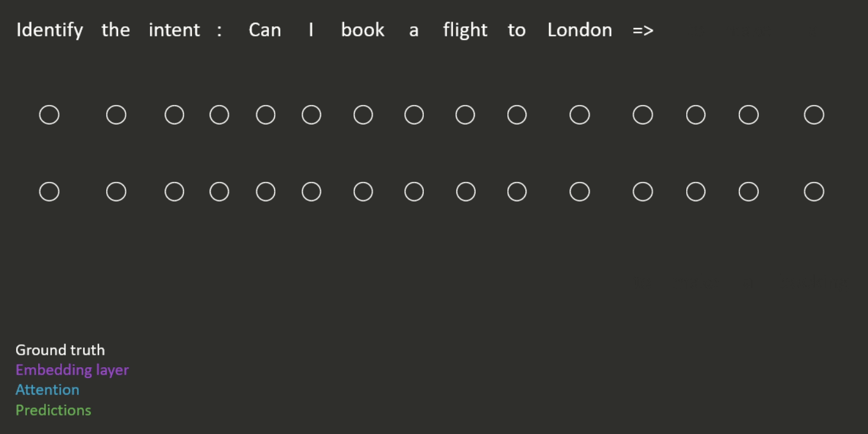The height and width of the screenshot is (434, 868).
Task: Select the lower-row circle beneath "book"
Action: pyautogui.click(x=363, y=192)
